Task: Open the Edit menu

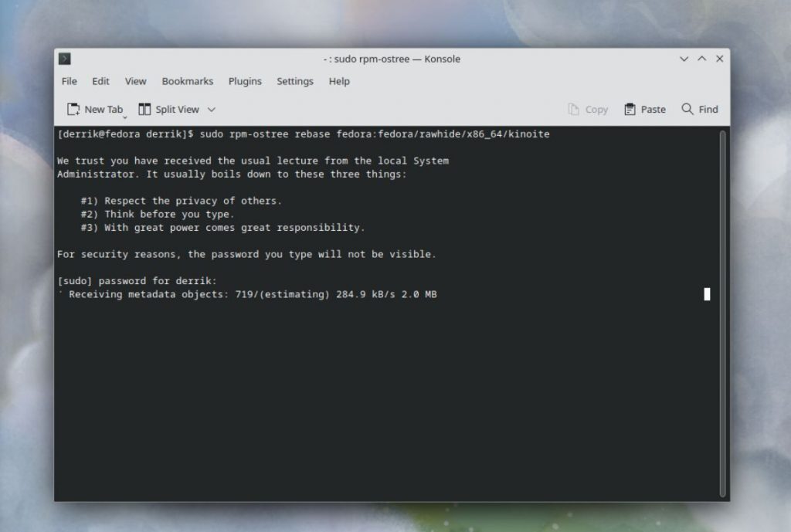Action: pyautogui.click(x=100, y=81)
